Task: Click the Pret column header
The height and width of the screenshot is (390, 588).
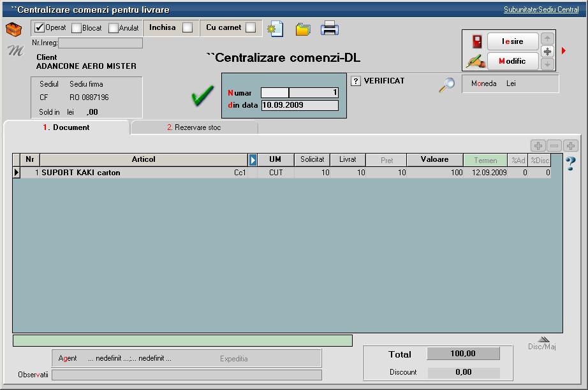Action: 386,161
